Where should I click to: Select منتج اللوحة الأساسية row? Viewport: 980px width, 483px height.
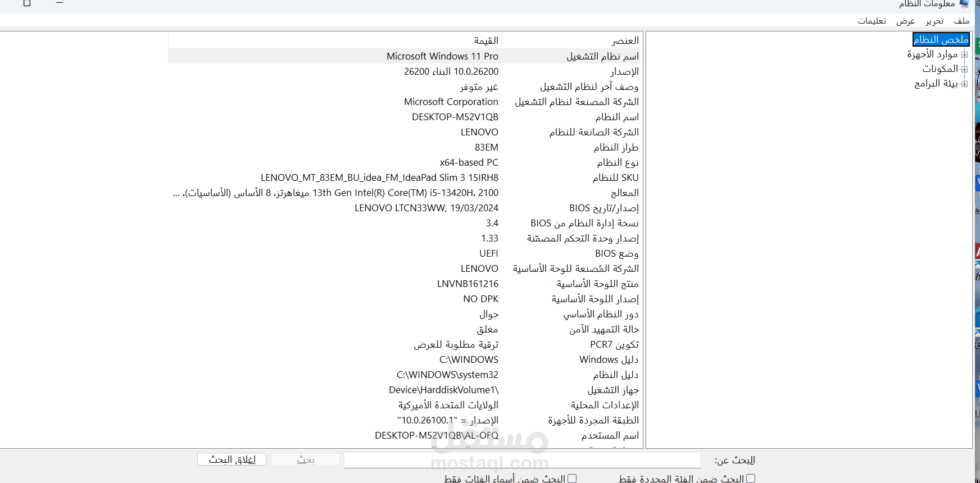tap(597, 284)
